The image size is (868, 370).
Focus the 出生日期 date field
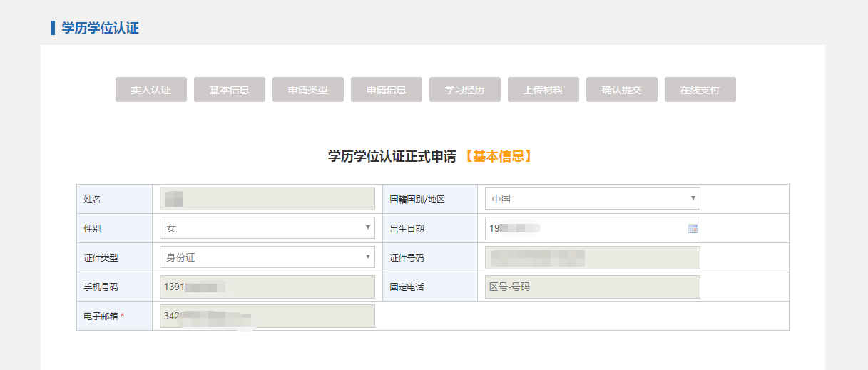point(585,228)
